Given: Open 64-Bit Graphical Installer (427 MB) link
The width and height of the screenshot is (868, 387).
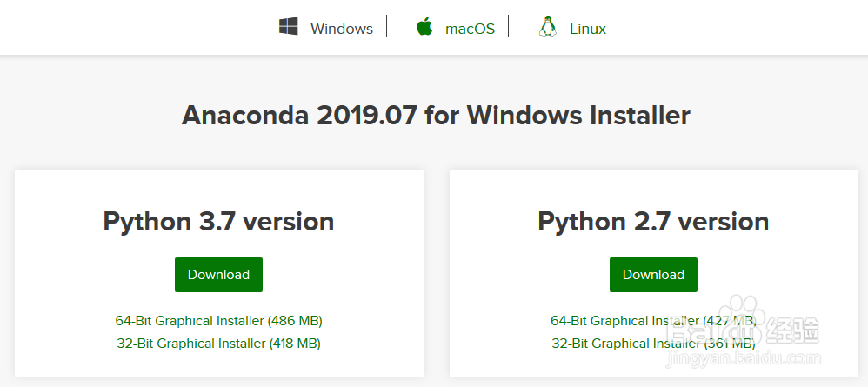Looking at the screenshot, I should point(654,321).
